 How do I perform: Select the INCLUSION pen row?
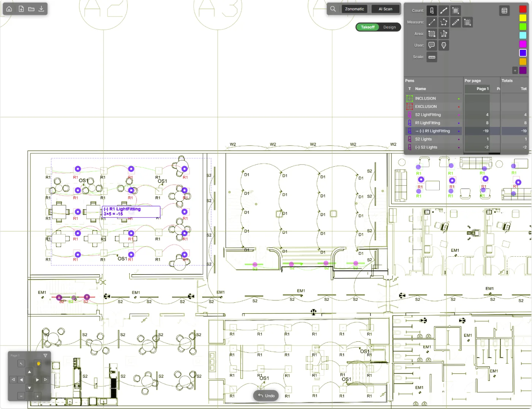point(434,98)
